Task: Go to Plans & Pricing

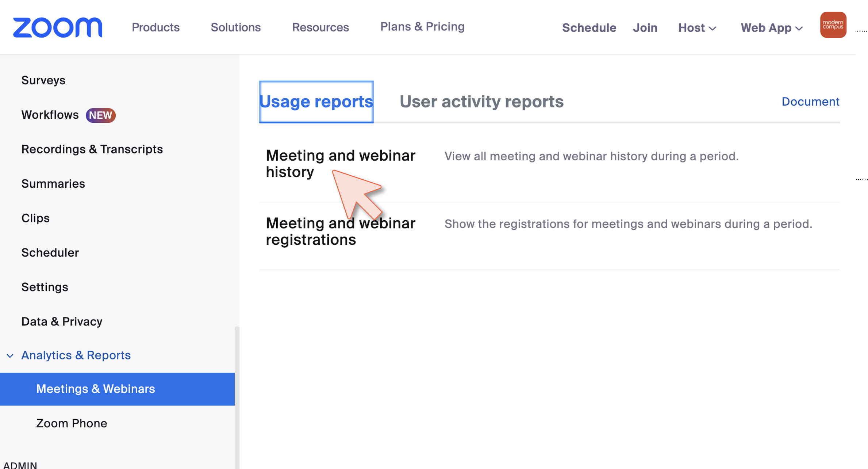Action: tap(422, 27)
